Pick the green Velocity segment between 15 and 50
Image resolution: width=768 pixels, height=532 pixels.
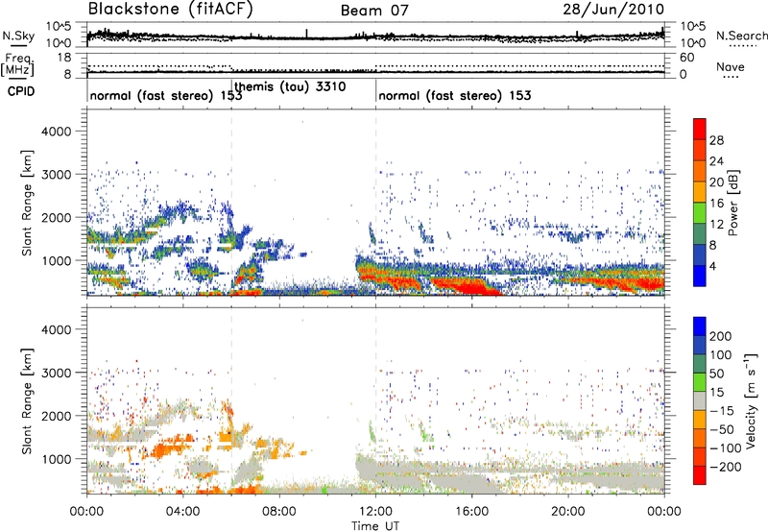tap(700, 382)
